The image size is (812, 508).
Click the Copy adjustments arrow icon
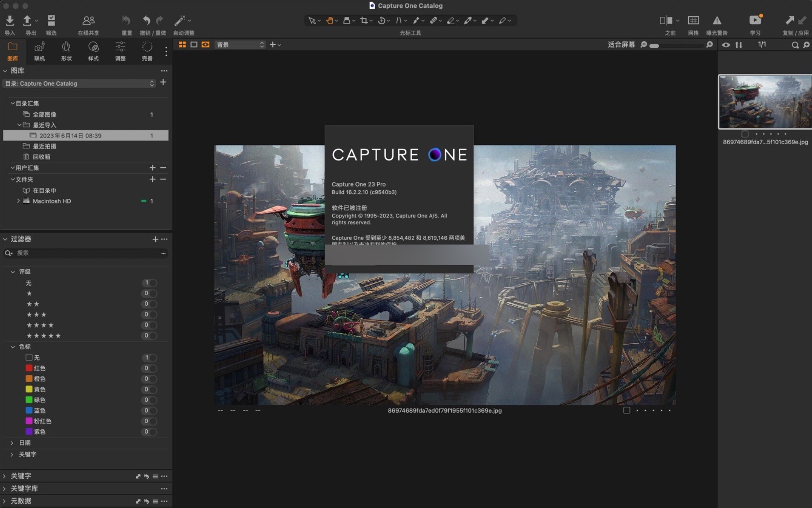[x=789, y=20]
